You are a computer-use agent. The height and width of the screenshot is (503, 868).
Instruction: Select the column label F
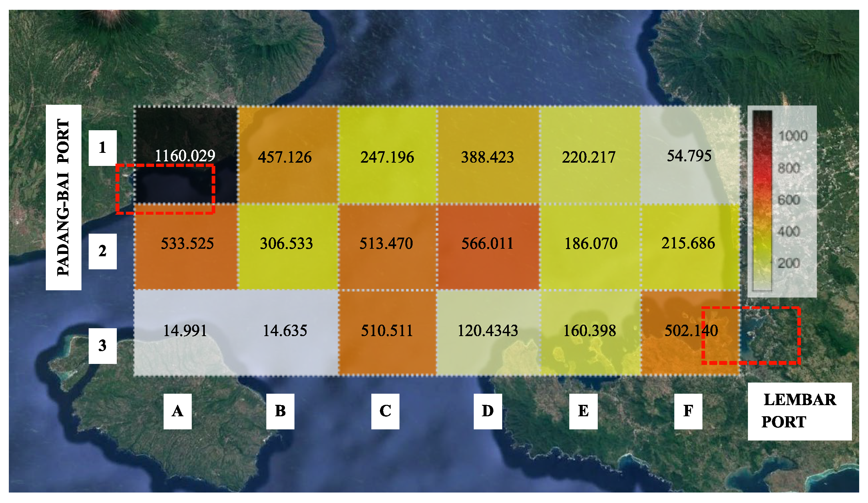[x=688, y=411]
